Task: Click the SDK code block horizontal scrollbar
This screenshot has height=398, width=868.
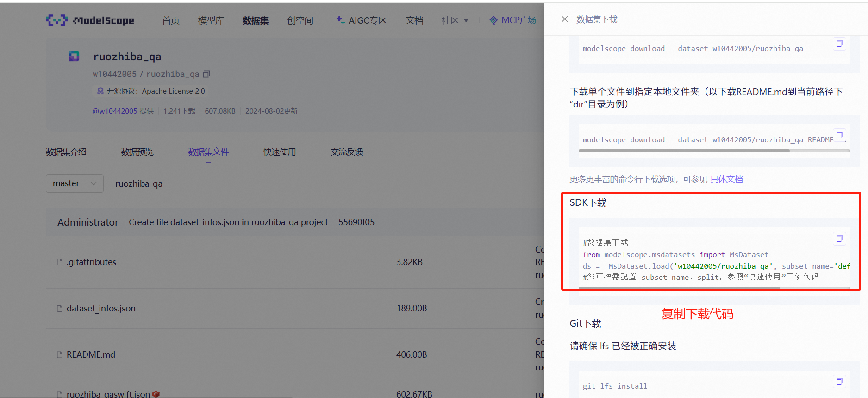Action: [x=679, y=288]
